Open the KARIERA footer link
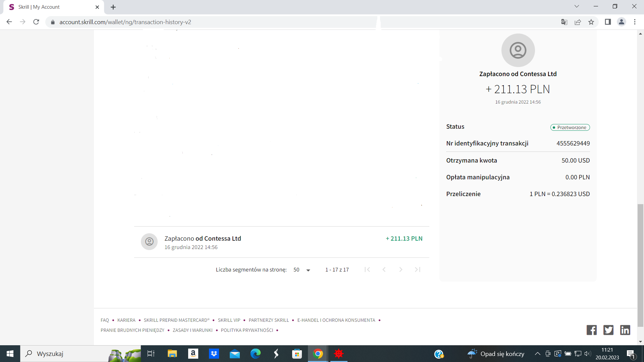 [126, 320]
